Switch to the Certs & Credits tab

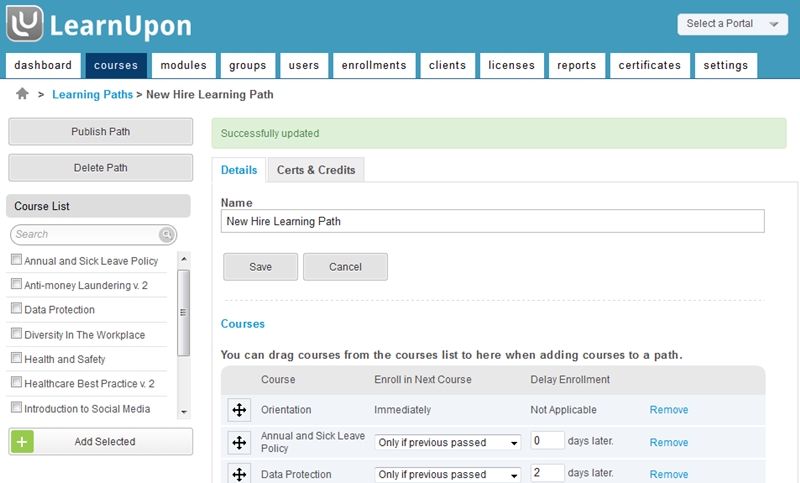316,170
